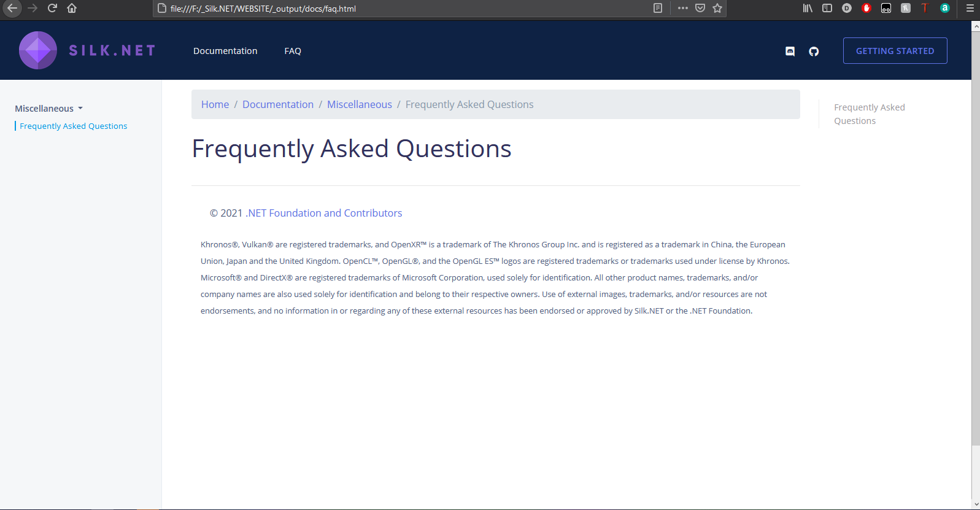The height and width of the screenshot is (510, 980).
Task: Open the grey D extension icon
Action: pyautogui.click(x=846, y=8)
